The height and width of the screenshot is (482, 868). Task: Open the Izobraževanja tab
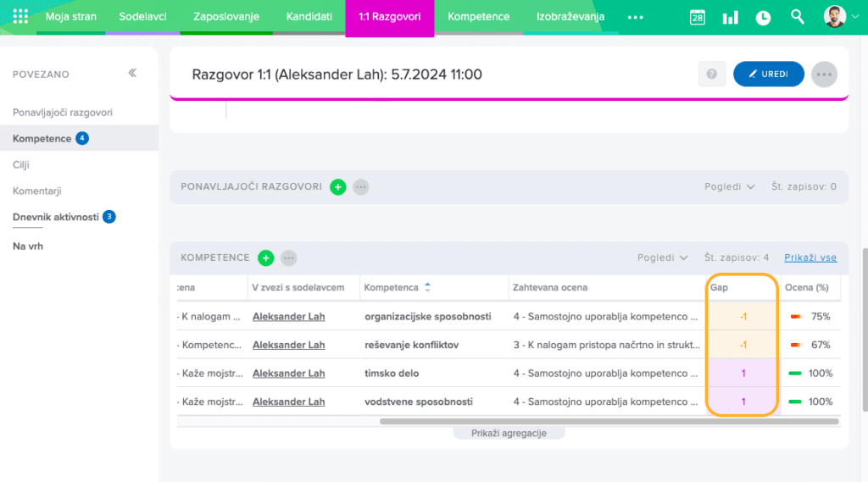570,17
